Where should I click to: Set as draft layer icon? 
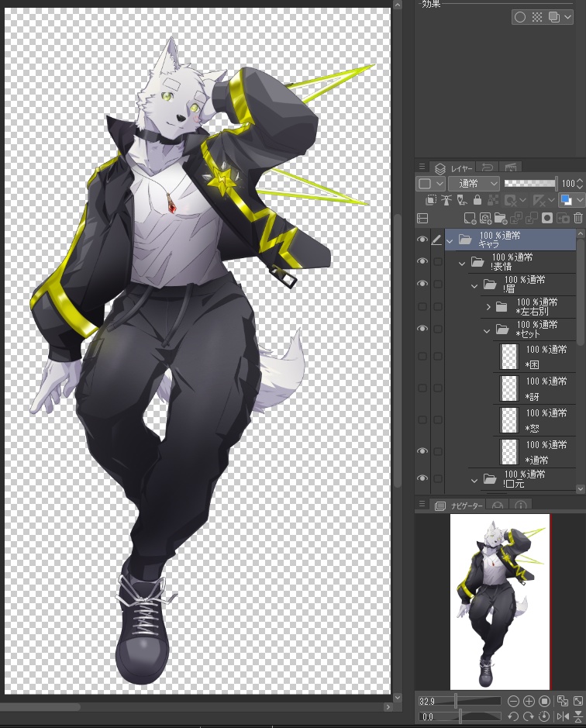(461, 200)
